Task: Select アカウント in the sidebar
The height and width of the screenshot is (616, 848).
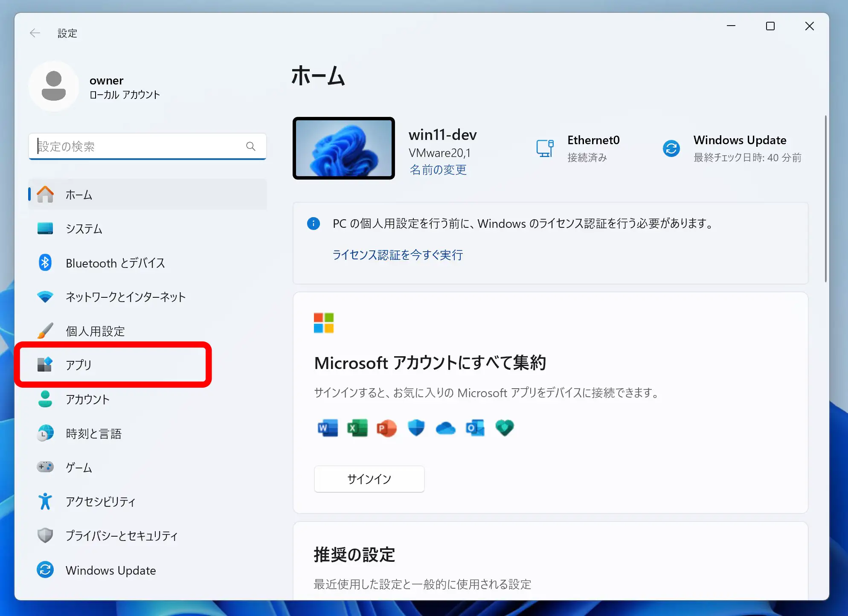Action: (x=148, y=399)
